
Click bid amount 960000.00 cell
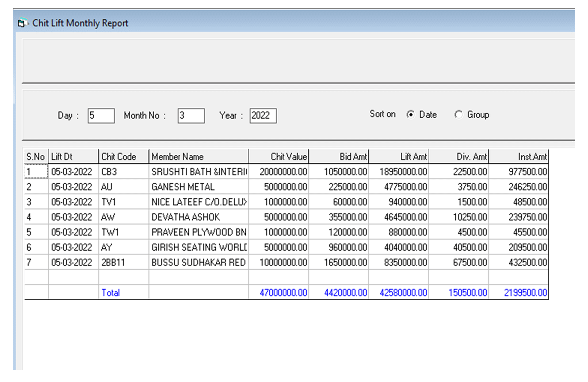tap(339, 247)
